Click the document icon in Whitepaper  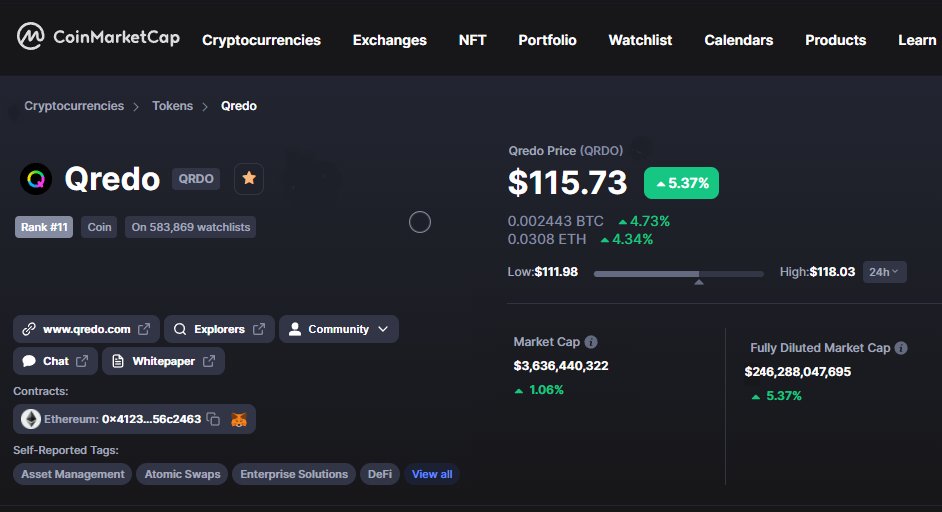click(118, 361)
